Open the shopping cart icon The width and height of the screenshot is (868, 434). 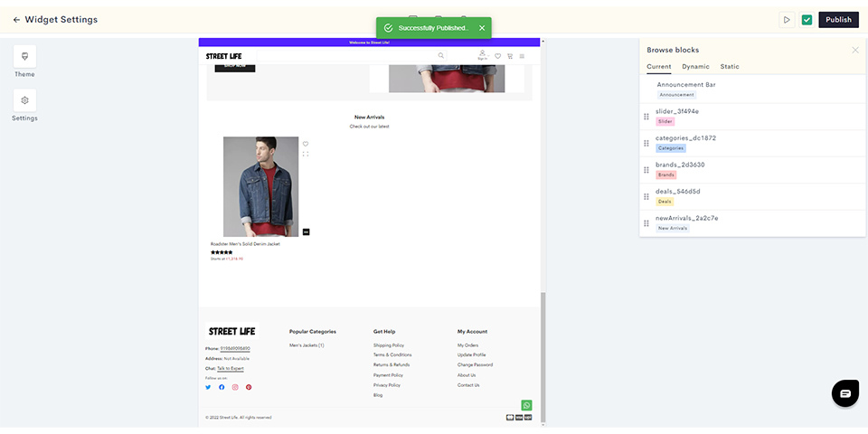point(510,56)
